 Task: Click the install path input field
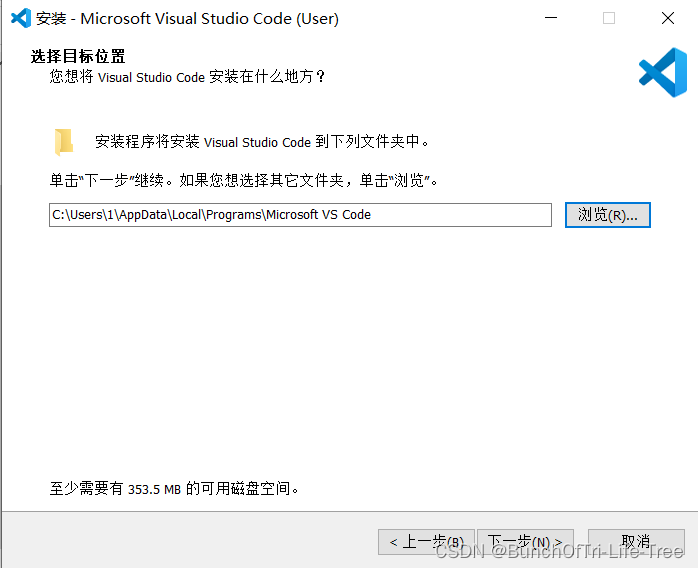tap(300, 215)
